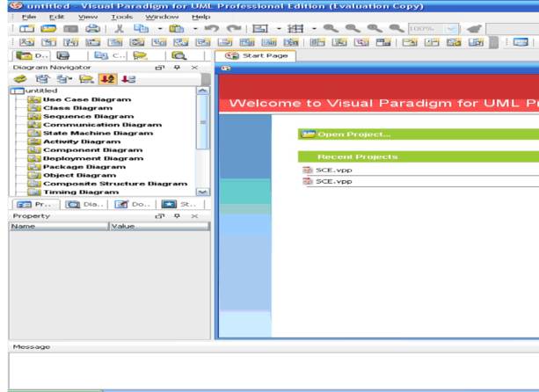Toggle the second sort button in navigator toolbar
This screenshot has width=539, height=392.
coord(128,79)
